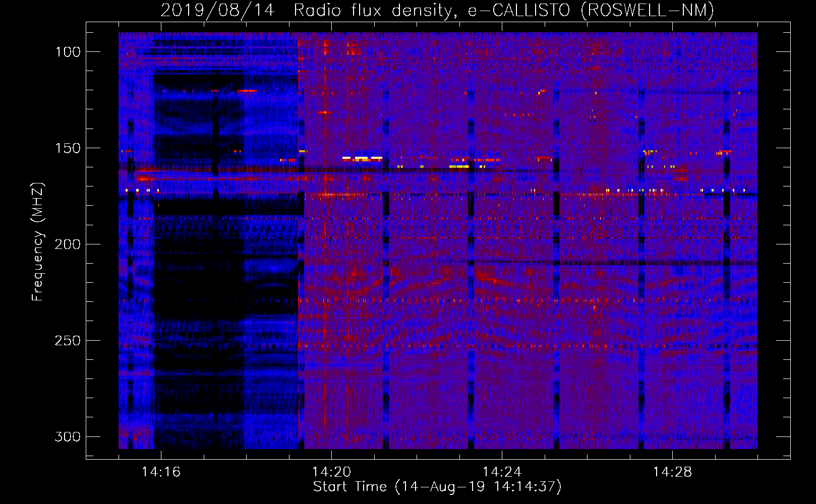Click the 'Start Time (14-Aug-19 14:14:37)' label
Viewport: 816px width, 504px height.
(x=437, y=487)
